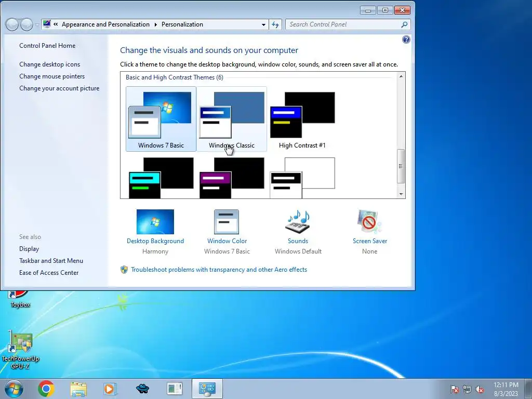Pick the cyan and green high contrast theme
This screenshot has width=532, height=399.
click(x=161, y=178)
